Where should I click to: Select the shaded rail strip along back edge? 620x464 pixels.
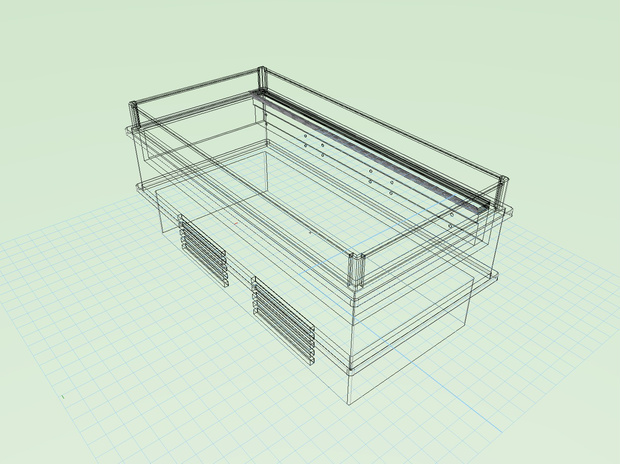click(372, 150)
